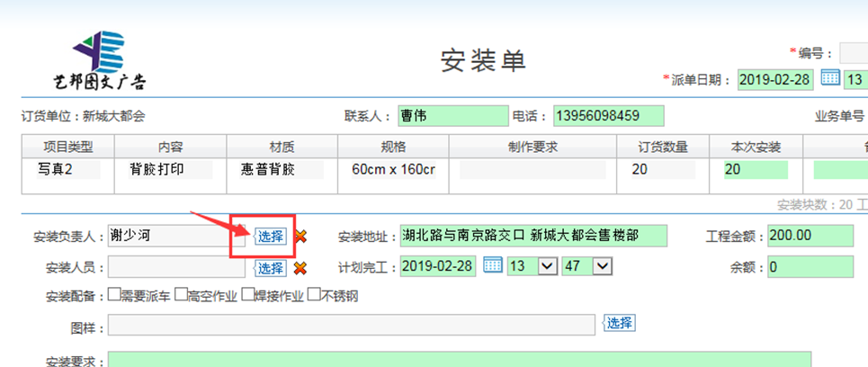Click the 安装地址 address input field
The width and height of the screenshot is (868, 367).
(x=533, y=236)
